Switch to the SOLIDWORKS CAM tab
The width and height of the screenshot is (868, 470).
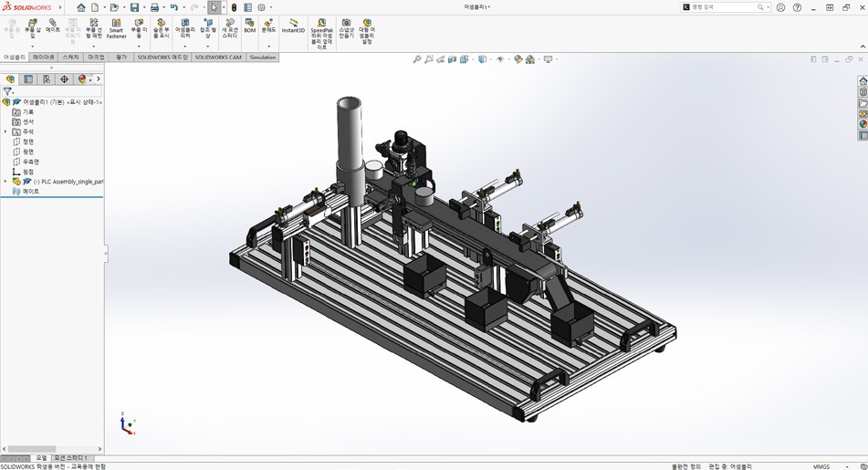[x=218, y=57]
